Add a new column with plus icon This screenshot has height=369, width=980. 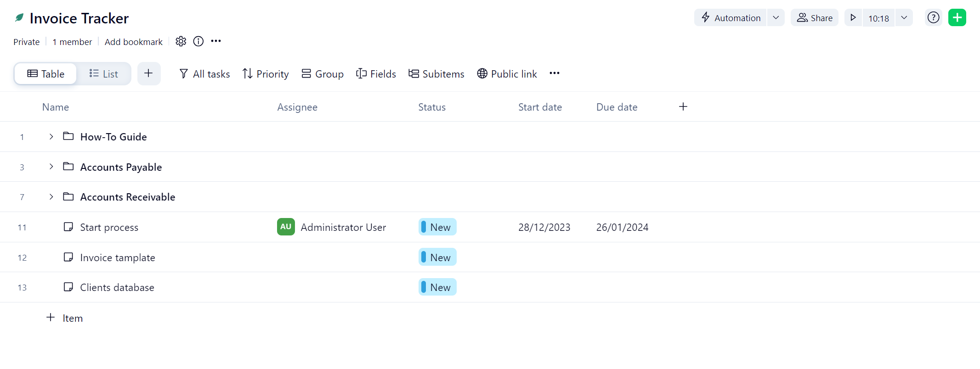coord(683,107)
